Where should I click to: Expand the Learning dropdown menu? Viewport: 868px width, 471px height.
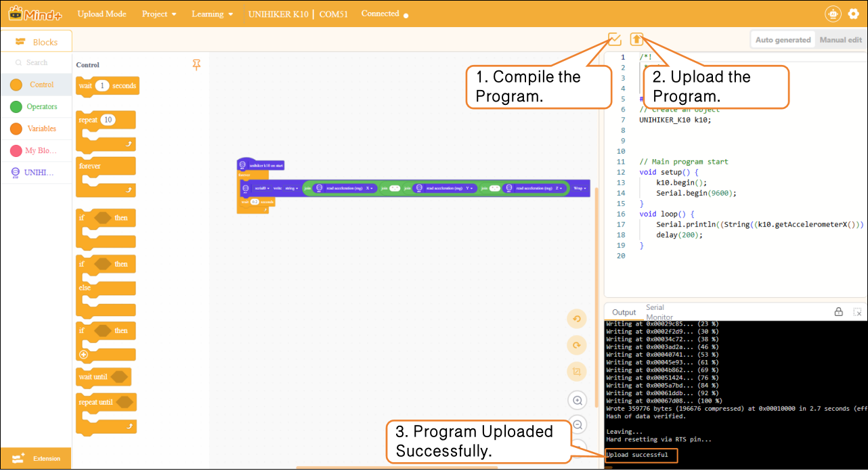point(212,14)
